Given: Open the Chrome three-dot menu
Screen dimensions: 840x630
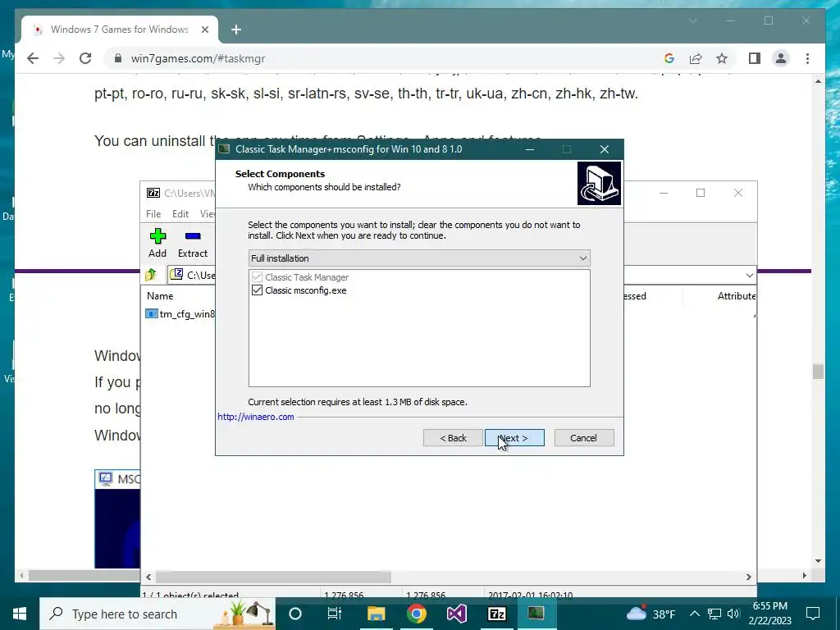Looking at the screenshot, I should (807, 58).
